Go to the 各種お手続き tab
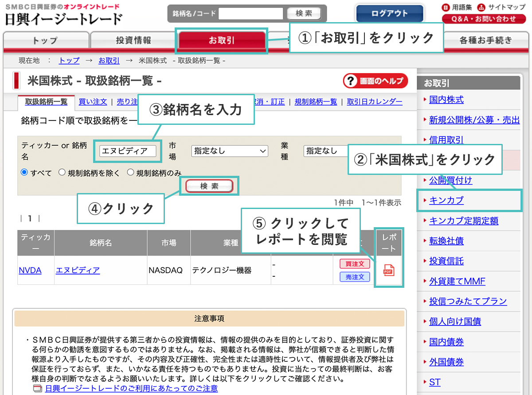The image size is (532, 395). coord(485,41)
